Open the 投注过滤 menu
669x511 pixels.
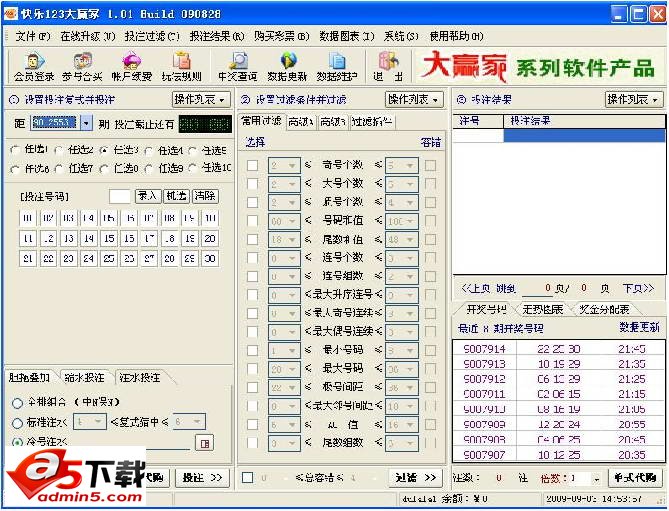(152, 36)
